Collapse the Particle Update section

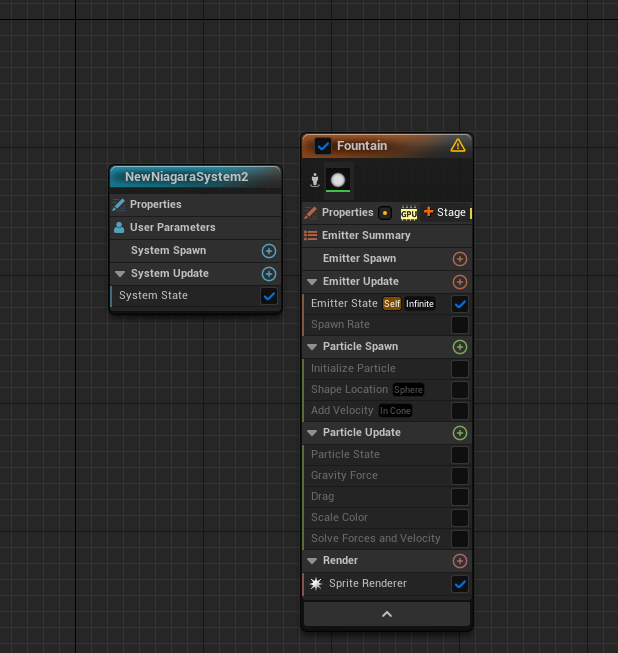point(312,433)
